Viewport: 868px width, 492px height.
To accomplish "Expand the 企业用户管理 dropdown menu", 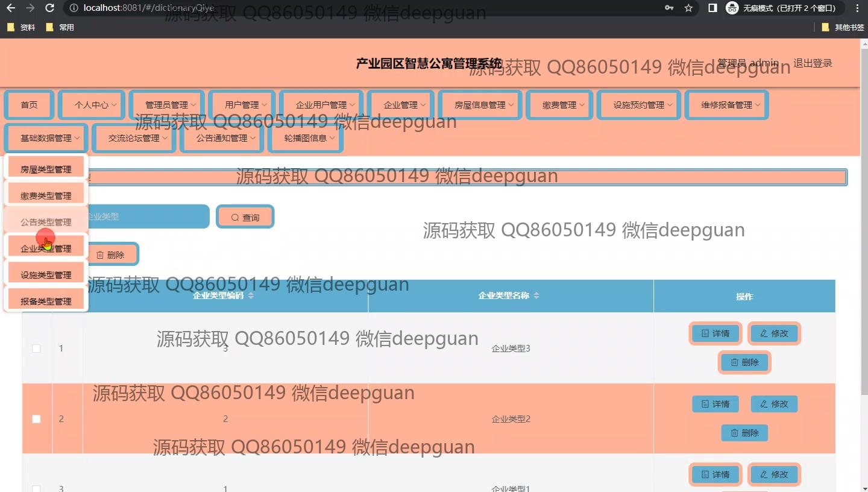I will [321, 105].
